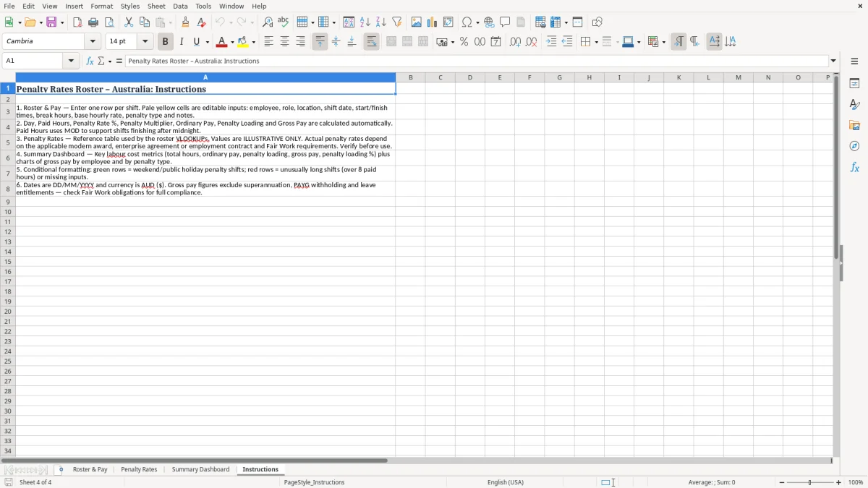Open the Underline style dropdown arrow
The image size is (868, 488).
[x=207, y=42]
